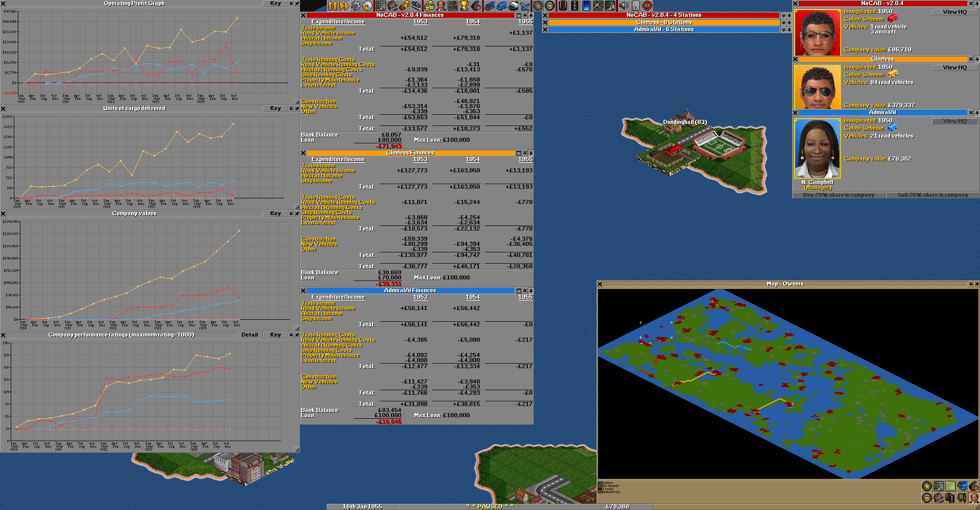Viewport: 980px width, 510px height.
Task: Open the Detail performance rating view
Action: (250, 335)
